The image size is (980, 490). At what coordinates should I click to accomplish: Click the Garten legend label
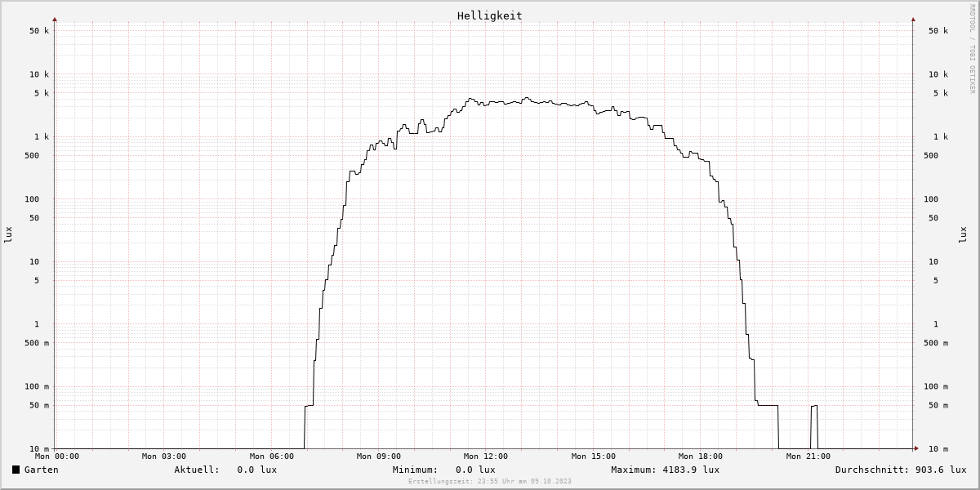[41, 470]
